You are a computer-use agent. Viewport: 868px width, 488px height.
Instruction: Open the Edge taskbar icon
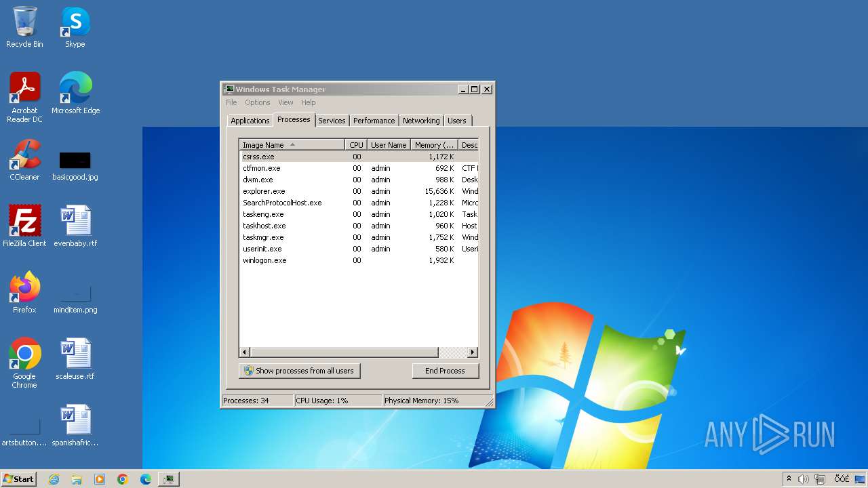[x=146, y=479]
